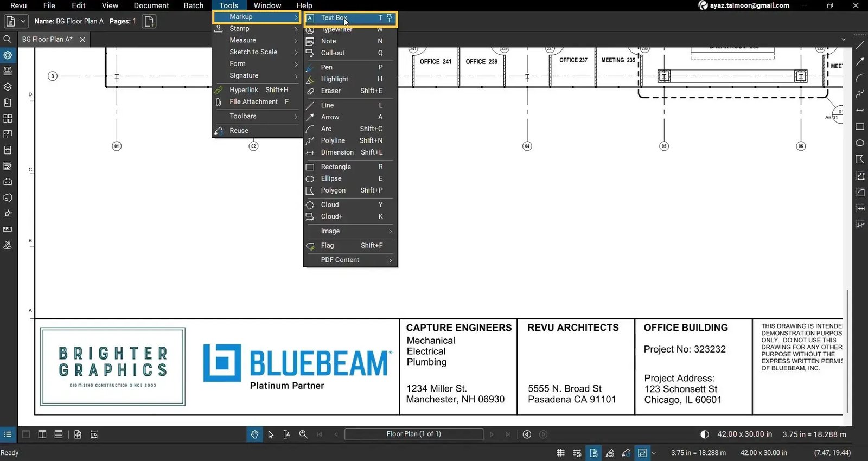Select Arrow tool from right toolbar
This screenshot has width=868, height=461.
[860, 61]
